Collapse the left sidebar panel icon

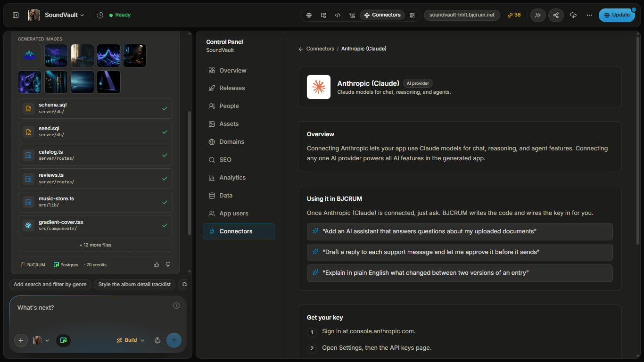(16, 15)
